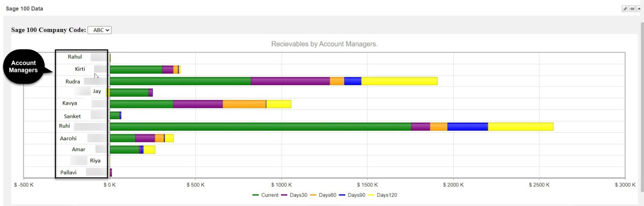Select Kavya's yellow Days120 bar segment
This screenshot has width=644, height=206.
point(279,104)
